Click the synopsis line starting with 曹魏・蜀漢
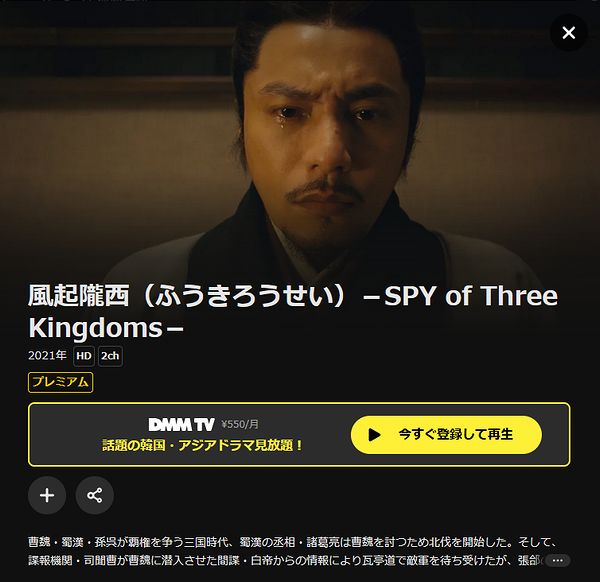This screenshot has width=600, height=582. click(x=292, y=542)
